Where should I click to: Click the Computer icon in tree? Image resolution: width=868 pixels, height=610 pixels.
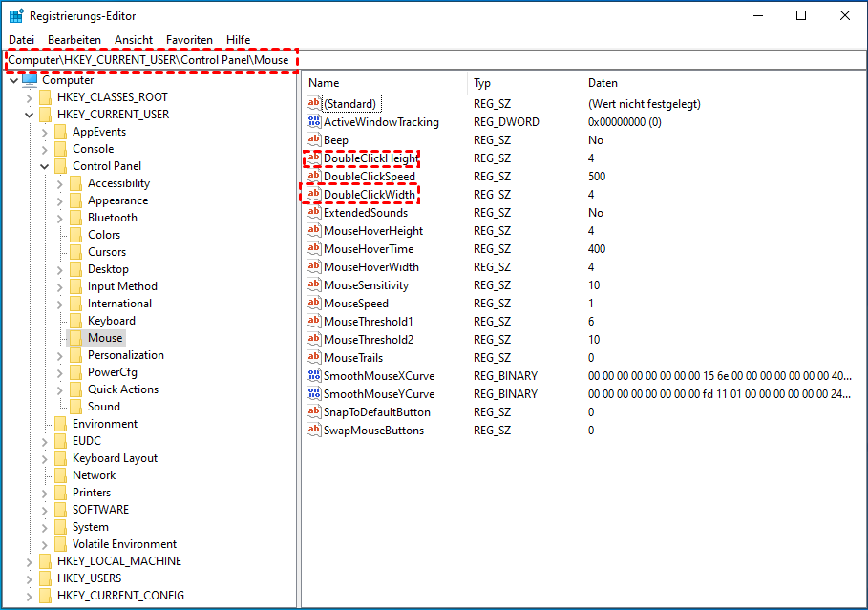pos(30,79)
